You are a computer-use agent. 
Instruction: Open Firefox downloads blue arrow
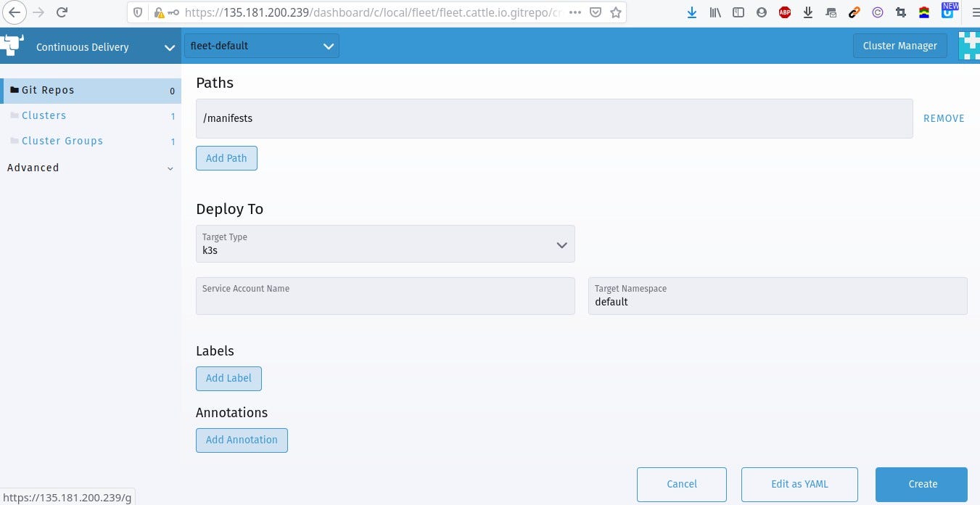tap(692, 12)
